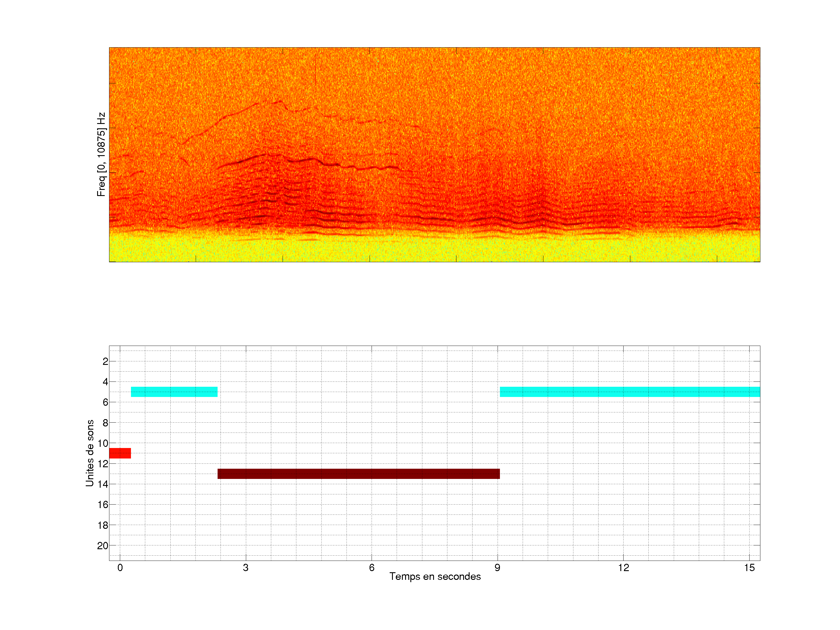Click the y-axis tick label 6
840x630 pixels.
105,402
